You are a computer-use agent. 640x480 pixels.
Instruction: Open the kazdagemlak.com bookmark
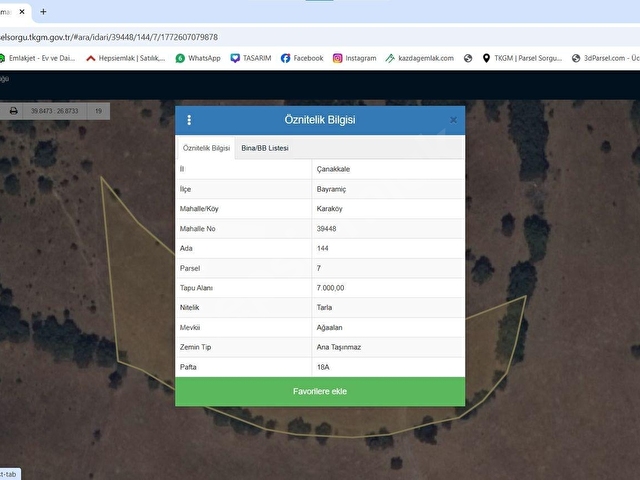click(x=420, y=58)
